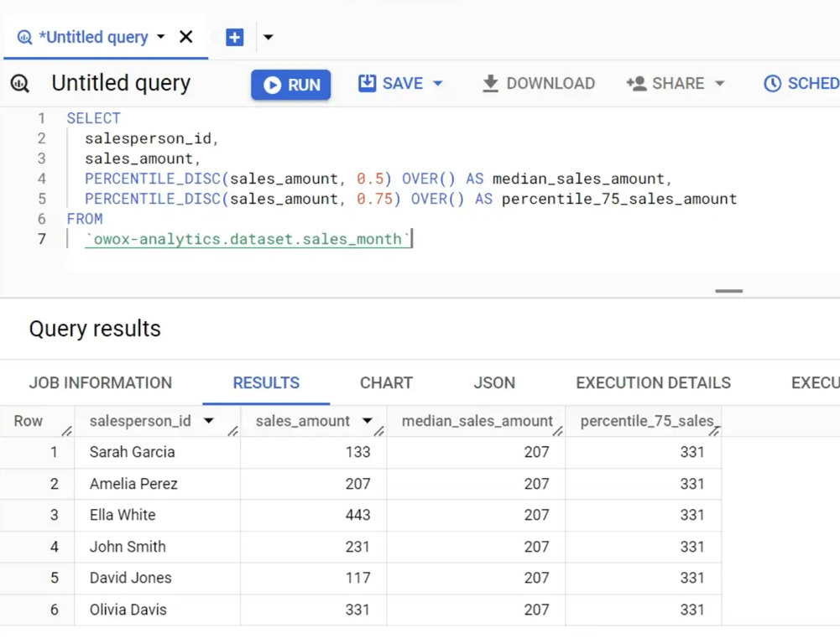Image resolution: width=840 pixels, height=644 pixels.
Task: Open the CHART results tab
Action: coord(386,382)
